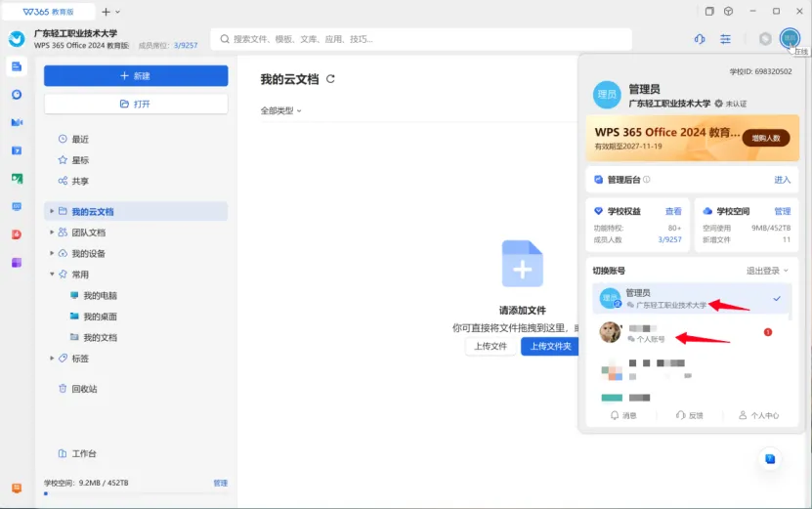The image size is (812, 509).
Task: Open 消息 at account panel bottom
Action: coord(623,415)
